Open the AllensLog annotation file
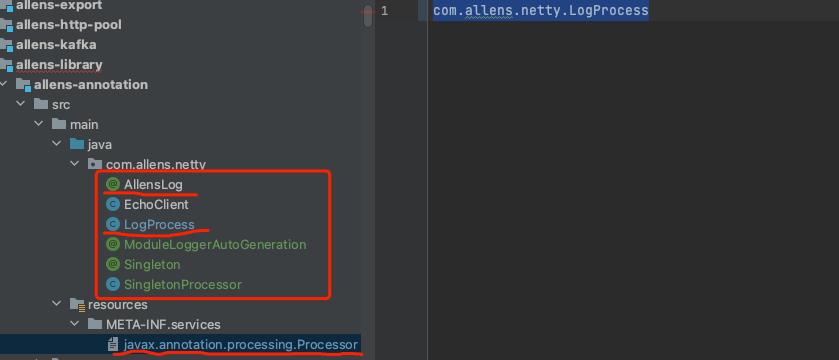This screenshot has width=839, height=360. (x=153, y=185)
